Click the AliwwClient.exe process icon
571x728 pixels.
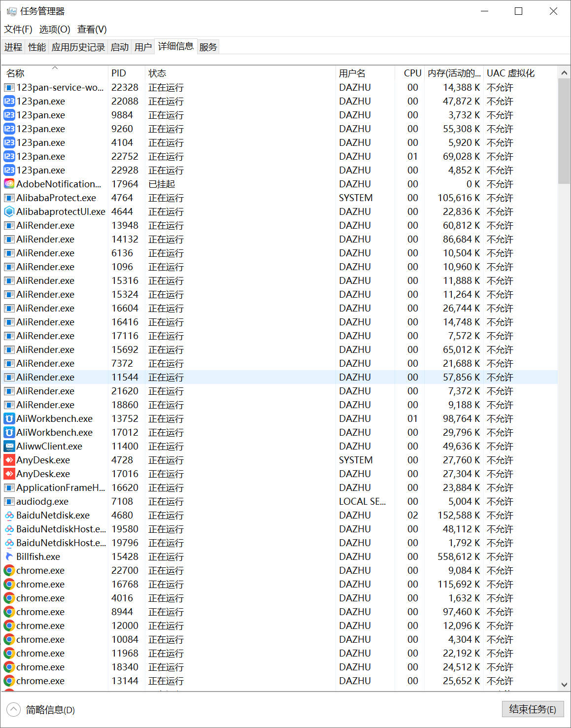9,446
